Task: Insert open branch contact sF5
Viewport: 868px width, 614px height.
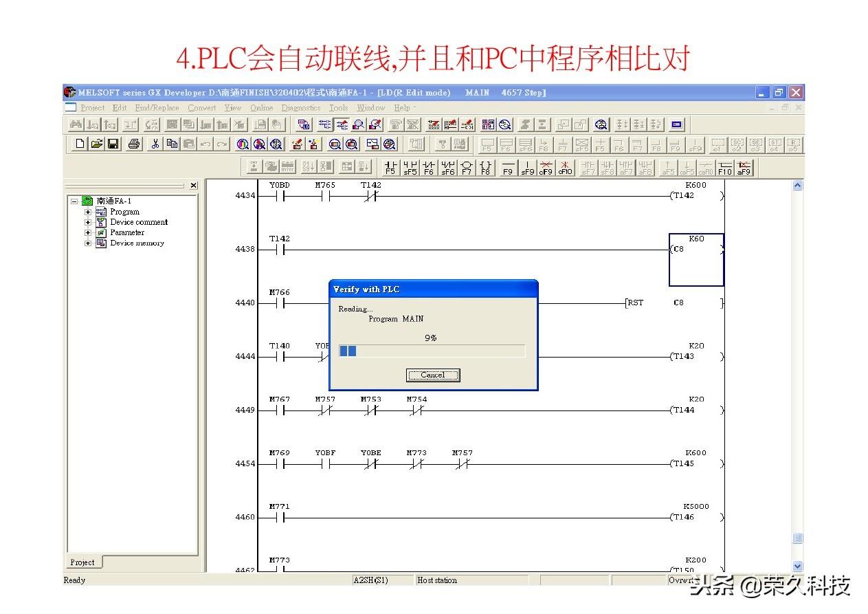Action: click(x=410, y=167)
